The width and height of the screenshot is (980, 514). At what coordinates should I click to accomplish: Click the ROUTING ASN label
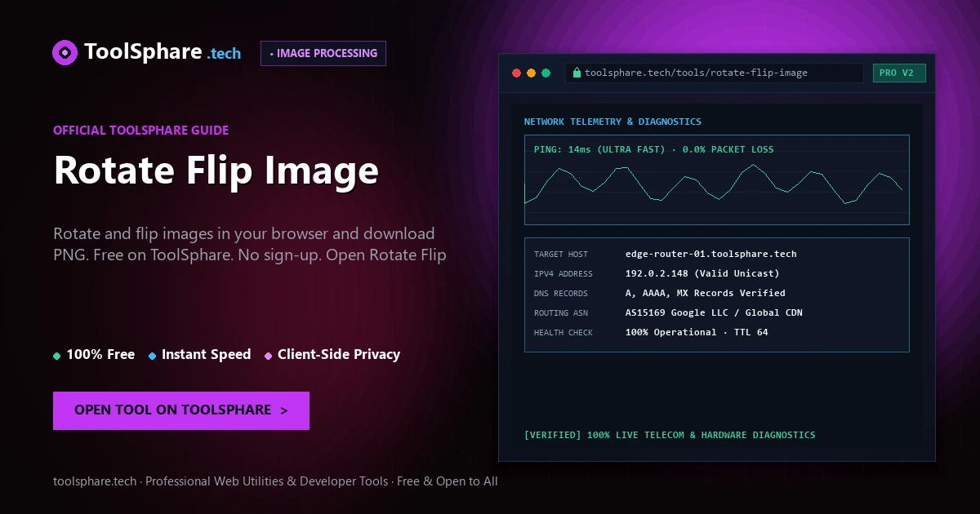[561, 313]
